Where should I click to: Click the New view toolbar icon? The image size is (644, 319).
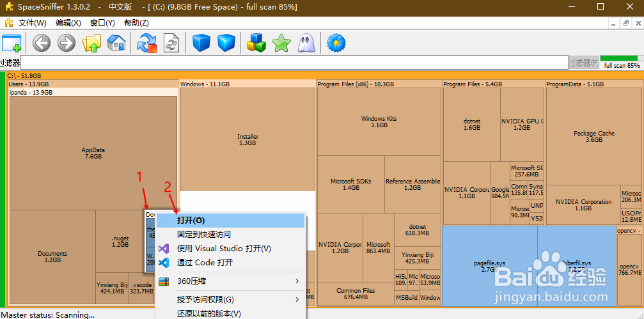(12, 43)
